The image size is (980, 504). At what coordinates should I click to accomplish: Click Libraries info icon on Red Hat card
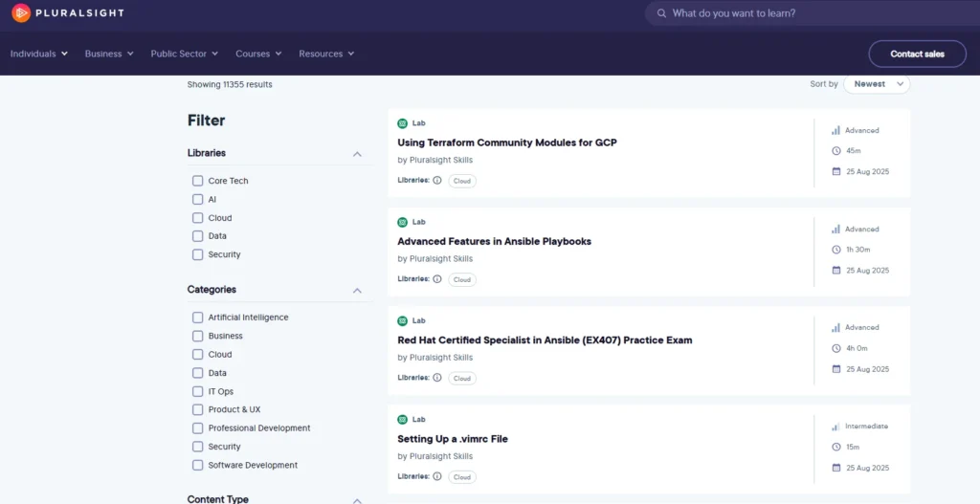pos(436,377)
